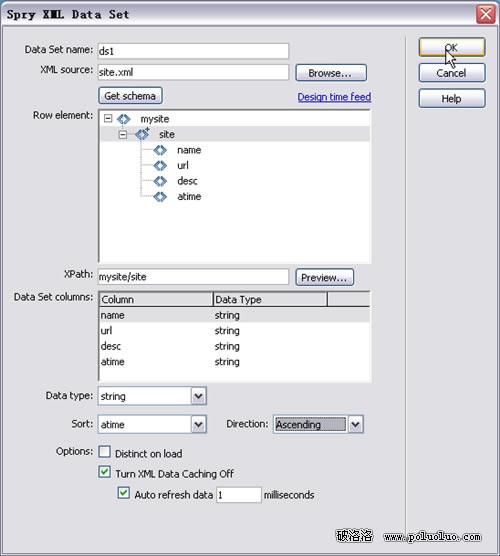Click the Cancel button
Screen dimensions: 500x556
pyautogui.click(x=451, y=73)
